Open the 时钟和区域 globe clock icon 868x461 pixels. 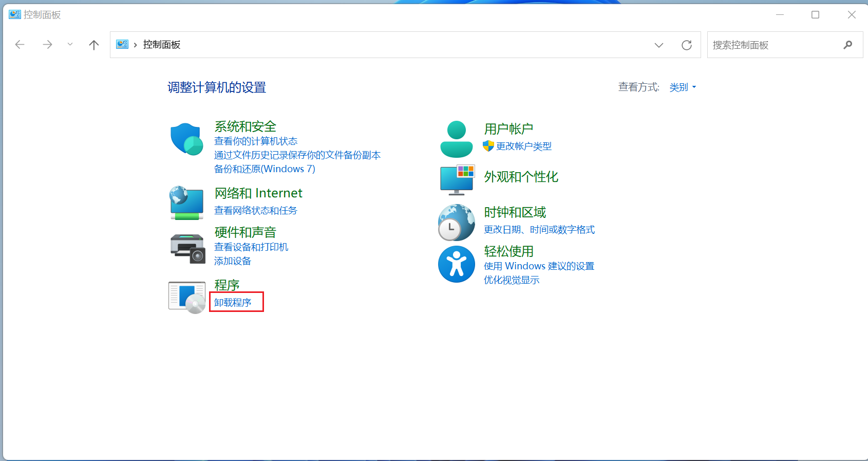(456, 223)
